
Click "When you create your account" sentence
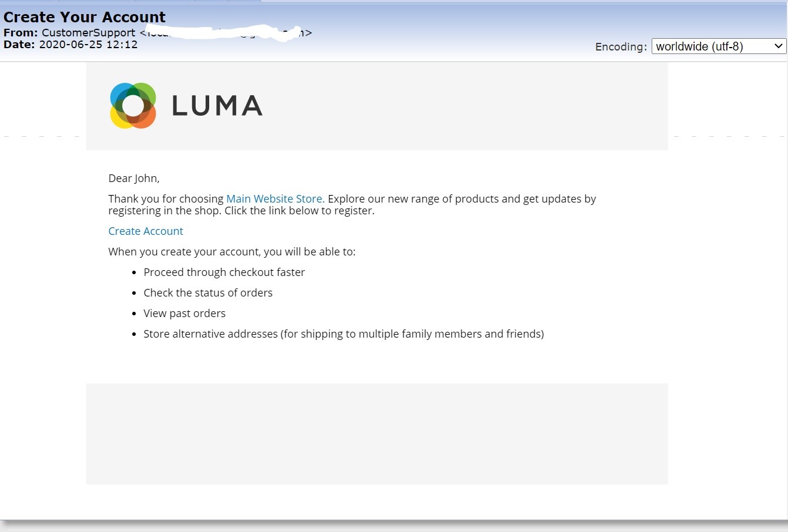(232, 252)
